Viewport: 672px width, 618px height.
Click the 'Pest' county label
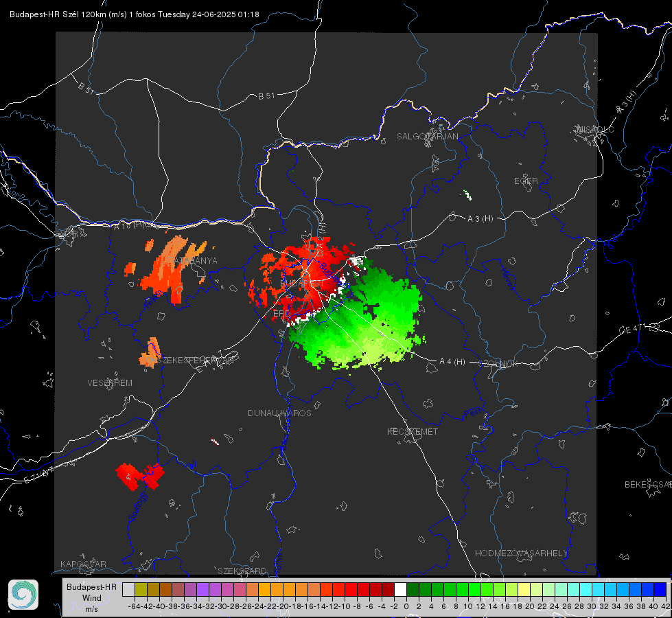tap(473, 413)
